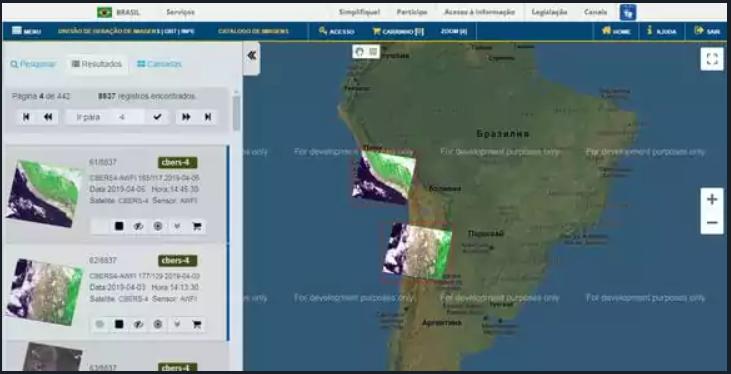
Task: Confirm the go-to-page checkmark
Action: coord(157,117)
